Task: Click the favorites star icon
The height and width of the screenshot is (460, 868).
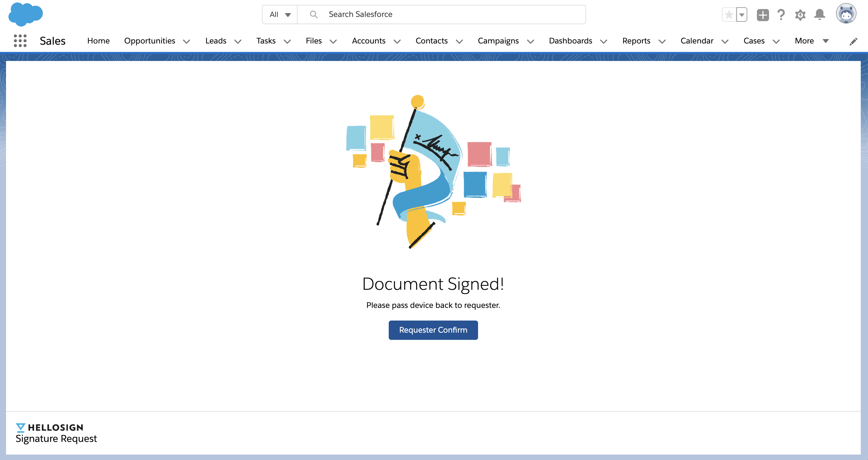Action: pos(729,14)
